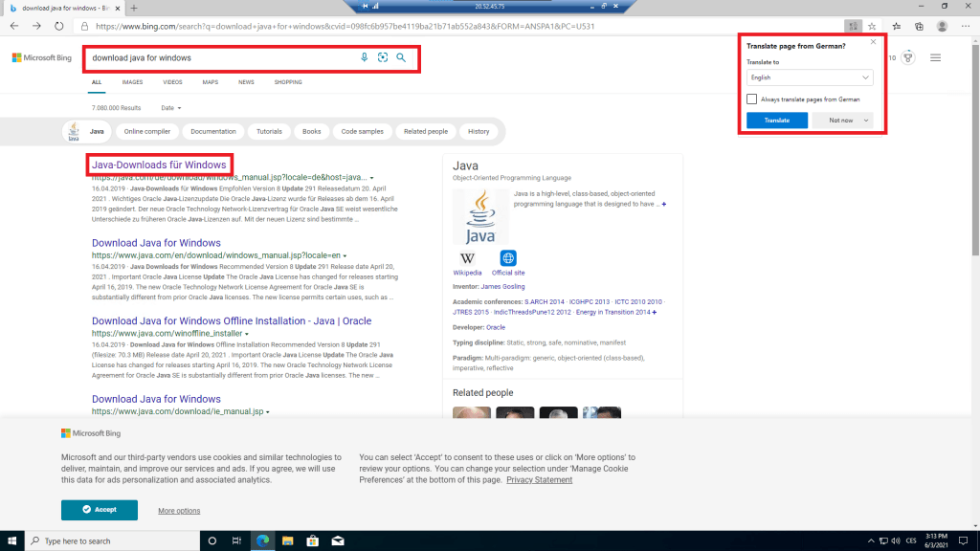The width and height of the screenshot is (980, 551).
Task: Open the Date filter dropdown
Action: [x=171, y=108]
